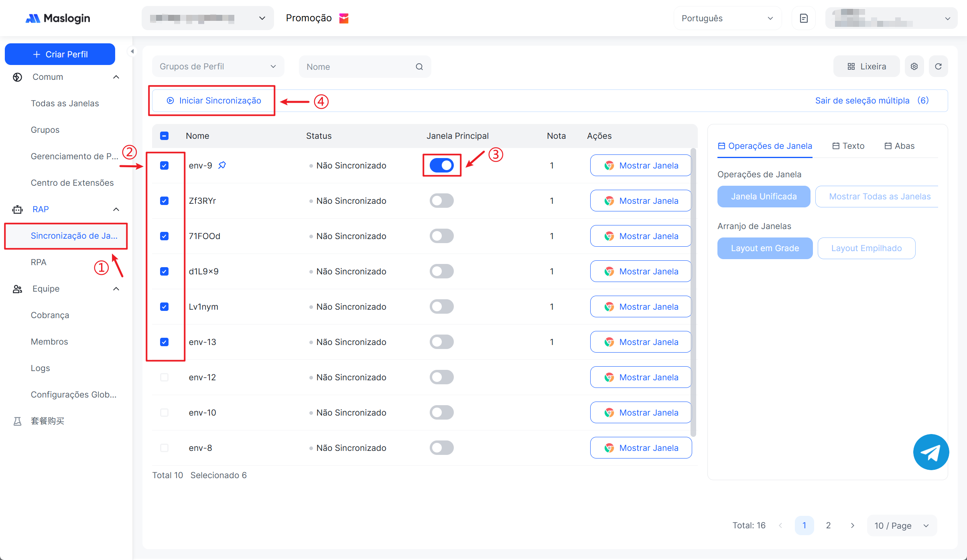Viewport: 967px width, 560px height.
Task: Click the Promoção gift icon
Action: point(344,18)
